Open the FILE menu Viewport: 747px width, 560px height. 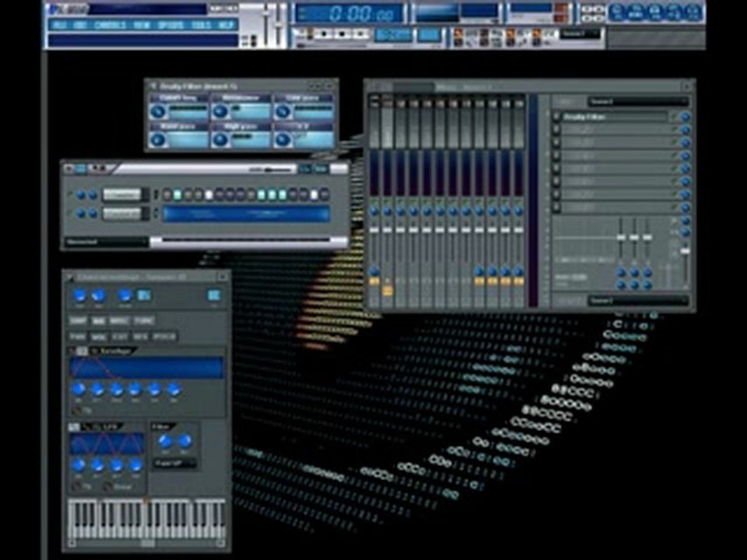tap(59, 25)
